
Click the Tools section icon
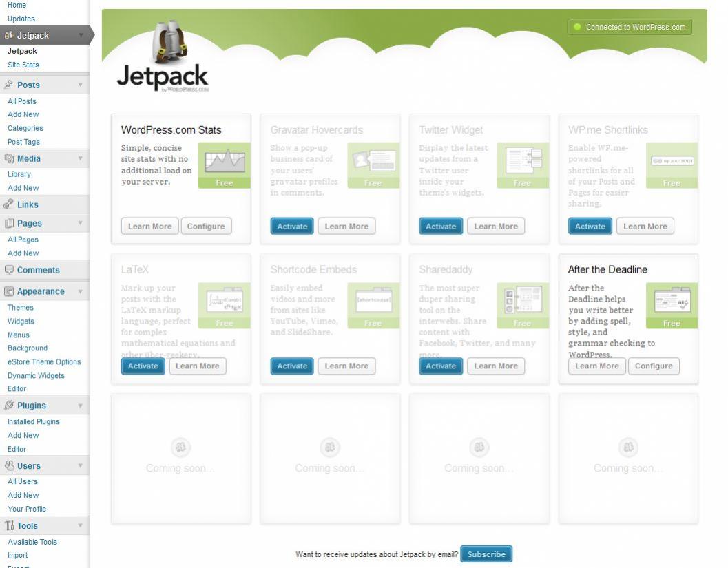[x=9, y=525]
